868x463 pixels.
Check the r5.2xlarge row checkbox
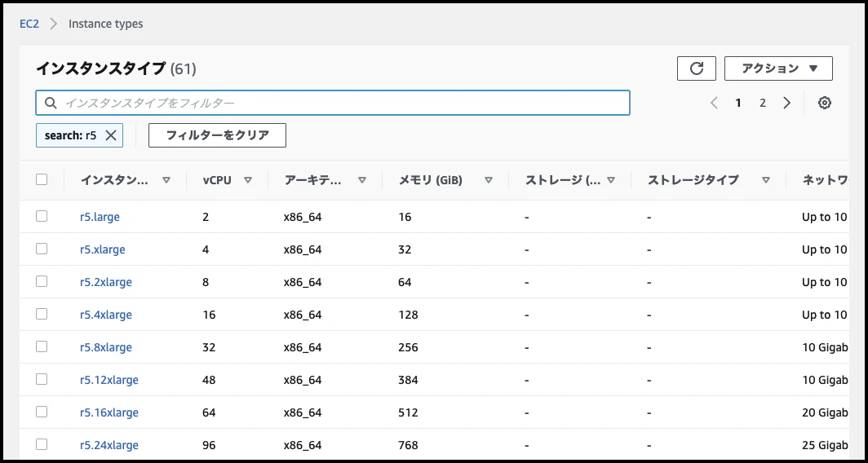pos(42,281)
